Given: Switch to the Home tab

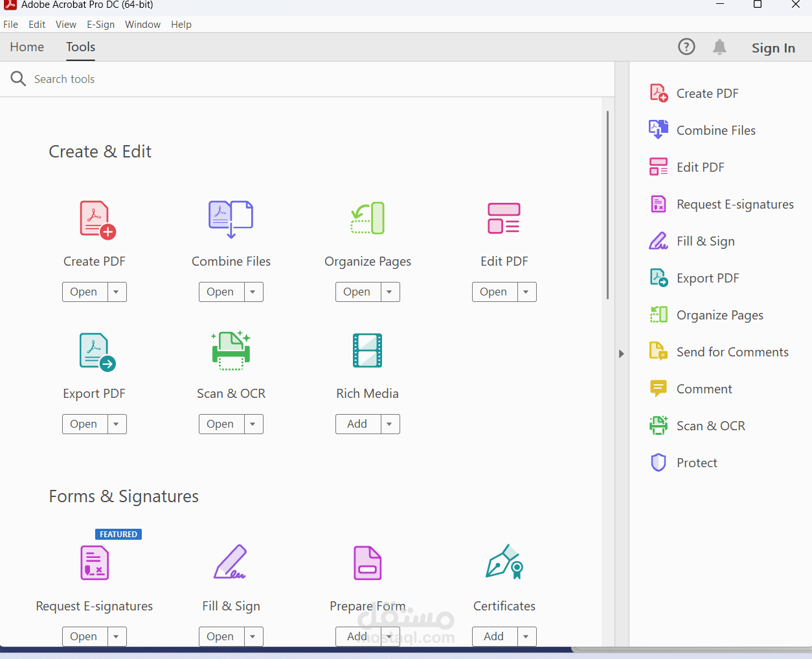Looking at the screenshot, I should click(x=27, y=47).
